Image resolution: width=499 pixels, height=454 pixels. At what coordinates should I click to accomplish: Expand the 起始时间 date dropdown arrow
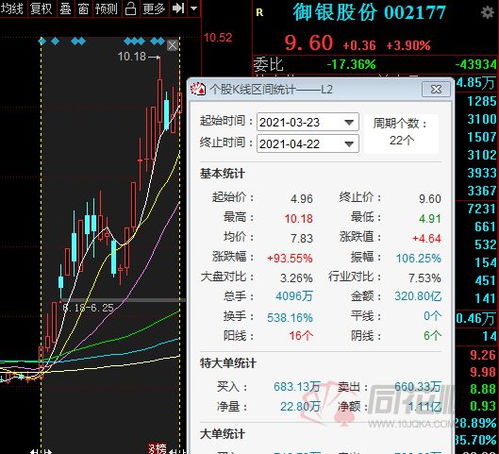(x=349, y=122)
